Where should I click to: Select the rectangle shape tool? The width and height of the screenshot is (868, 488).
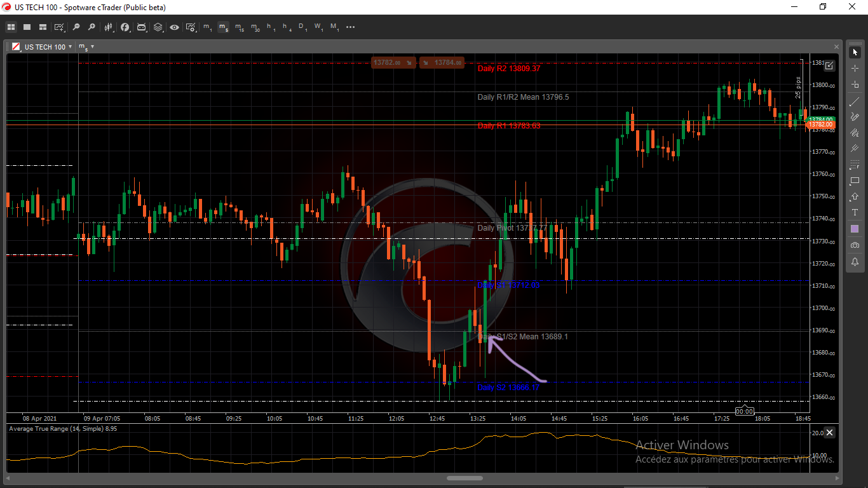855,181
